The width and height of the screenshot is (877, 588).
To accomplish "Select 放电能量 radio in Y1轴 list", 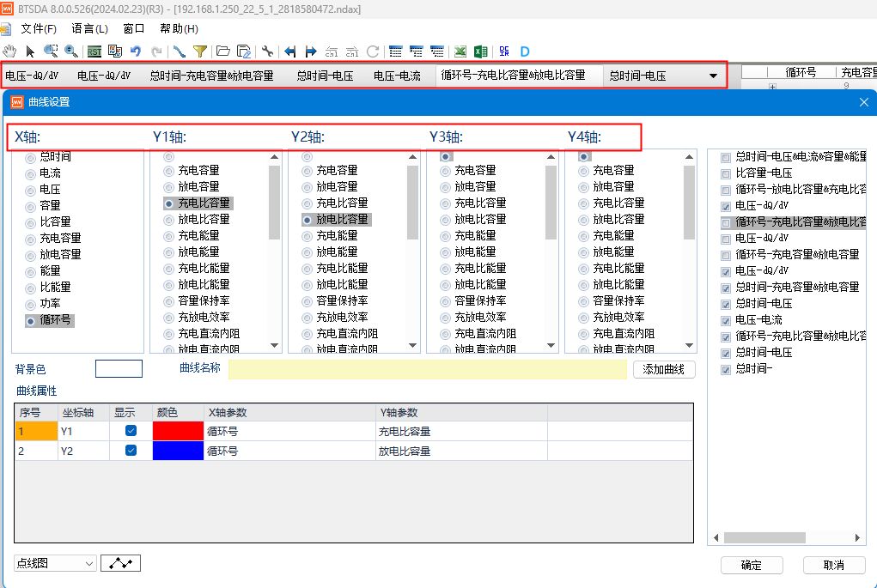I will point(168,252).
